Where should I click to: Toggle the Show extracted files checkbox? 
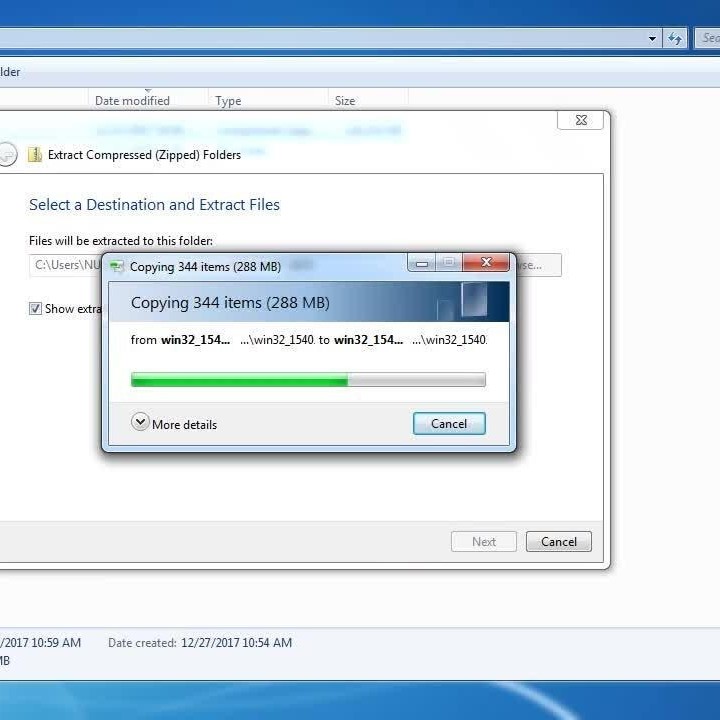pyautogui.click(x=35, y=309)
